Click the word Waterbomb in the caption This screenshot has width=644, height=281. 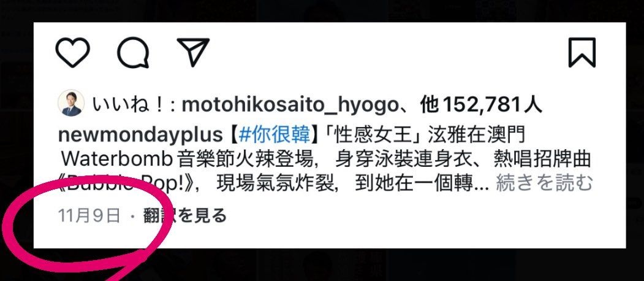119,160
